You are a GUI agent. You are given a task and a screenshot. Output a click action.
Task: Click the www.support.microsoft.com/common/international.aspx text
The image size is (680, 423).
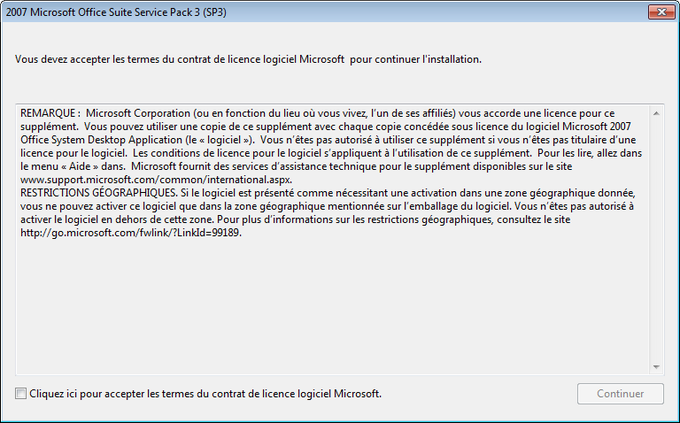156,180
